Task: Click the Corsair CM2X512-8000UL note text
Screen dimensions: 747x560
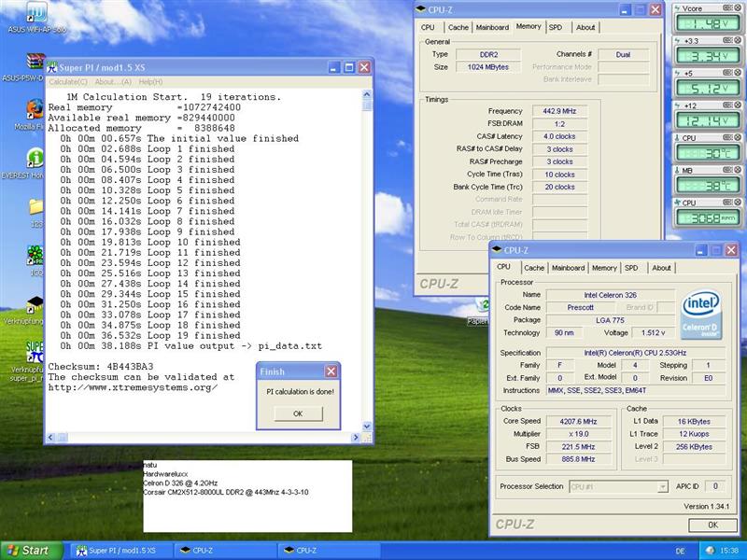Action: (226, 492)
